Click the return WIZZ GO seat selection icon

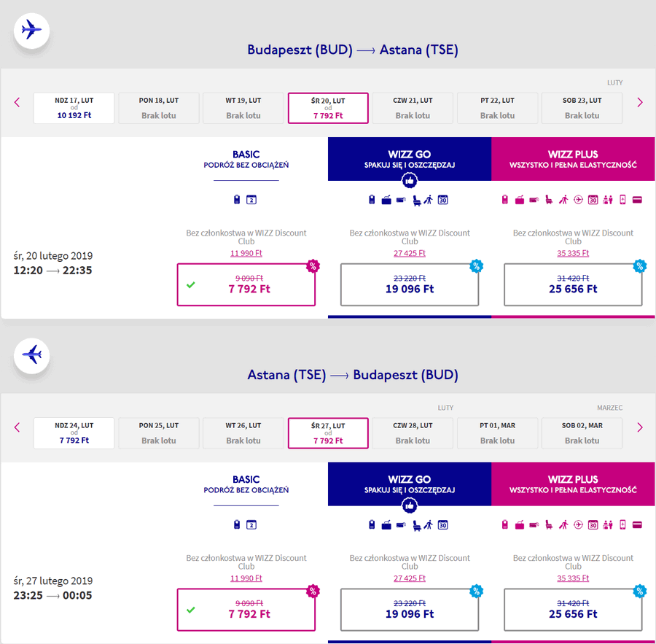pyautogui.click(x=417, y=526)
